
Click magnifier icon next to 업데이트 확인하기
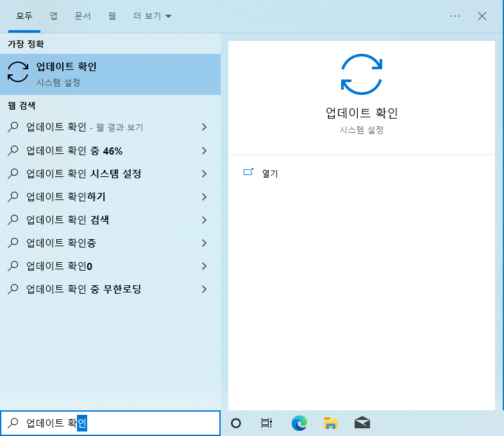13,197
